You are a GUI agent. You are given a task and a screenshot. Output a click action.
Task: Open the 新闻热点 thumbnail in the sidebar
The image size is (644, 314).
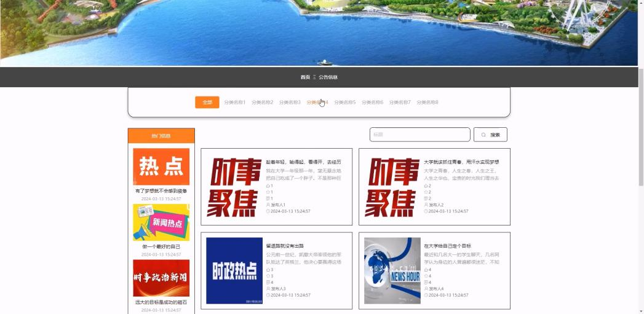pyautogui.click(x=161, y=222)
